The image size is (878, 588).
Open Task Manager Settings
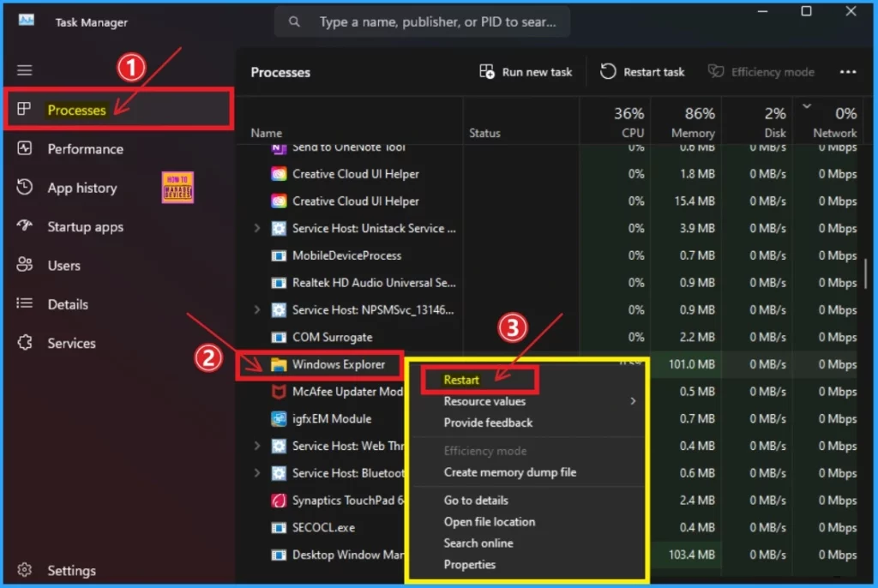click(71, 570)
